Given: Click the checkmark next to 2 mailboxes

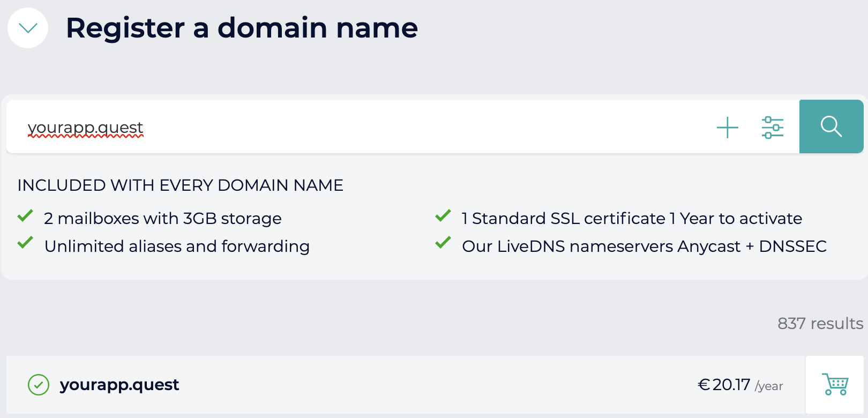Looking at the screenshot, I should (x=25, y=216).
